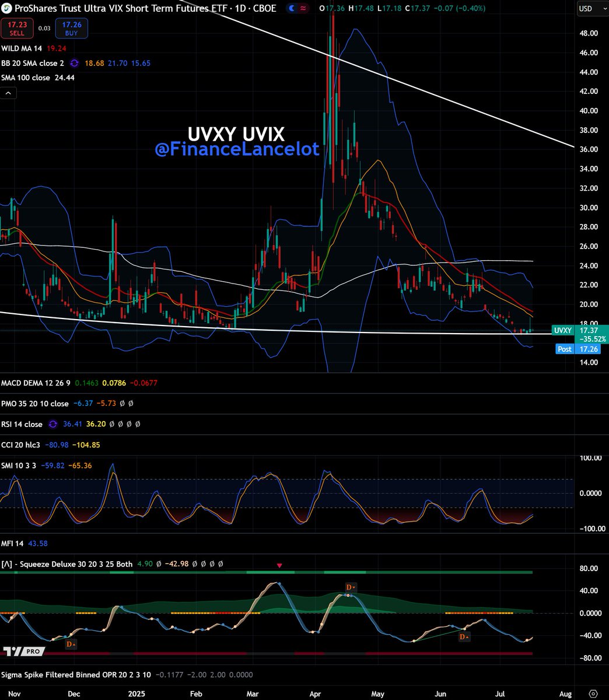Click the UVXY UVIX chart text label
Image resolution: width=609 pixels, height=700 pixels.
(x=236, y=134)
